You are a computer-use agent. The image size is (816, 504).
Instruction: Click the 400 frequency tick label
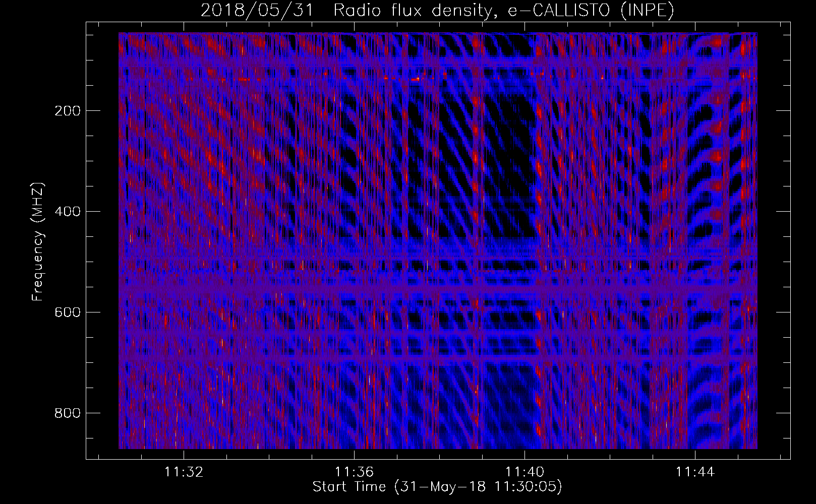(x=67, y=212)
